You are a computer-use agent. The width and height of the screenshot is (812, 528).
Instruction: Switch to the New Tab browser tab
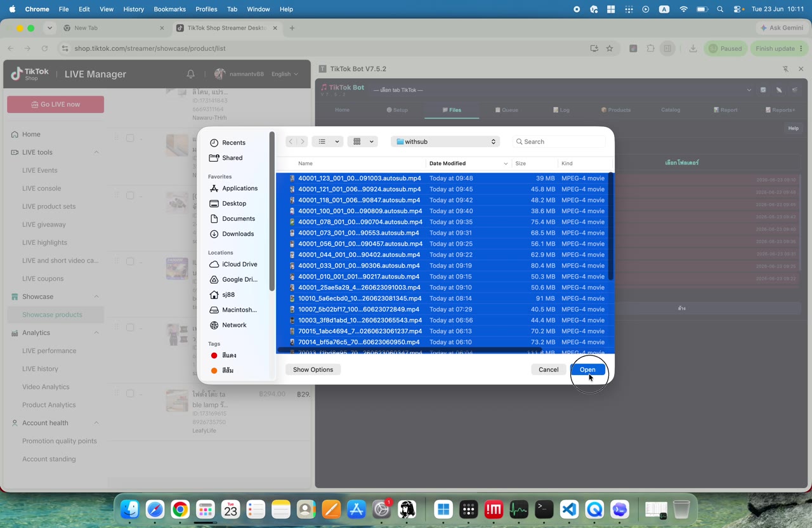tap(113, 28)
